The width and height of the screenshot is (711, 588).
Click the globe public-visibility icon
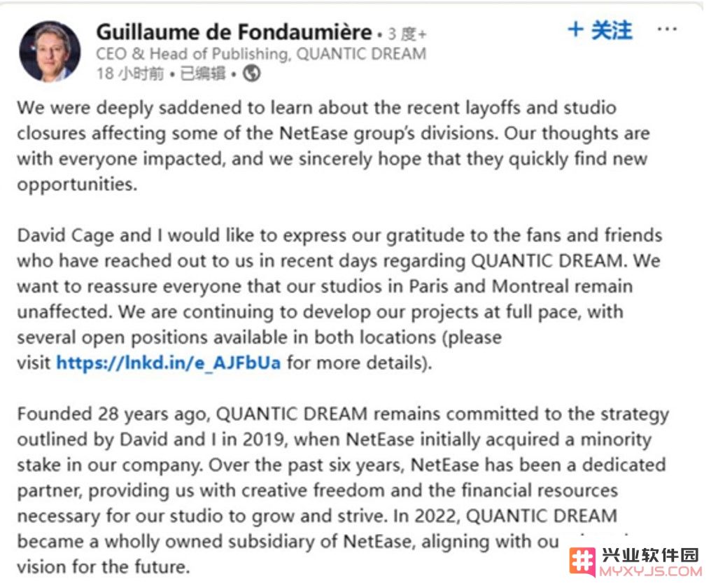click(x=252, y=73)
